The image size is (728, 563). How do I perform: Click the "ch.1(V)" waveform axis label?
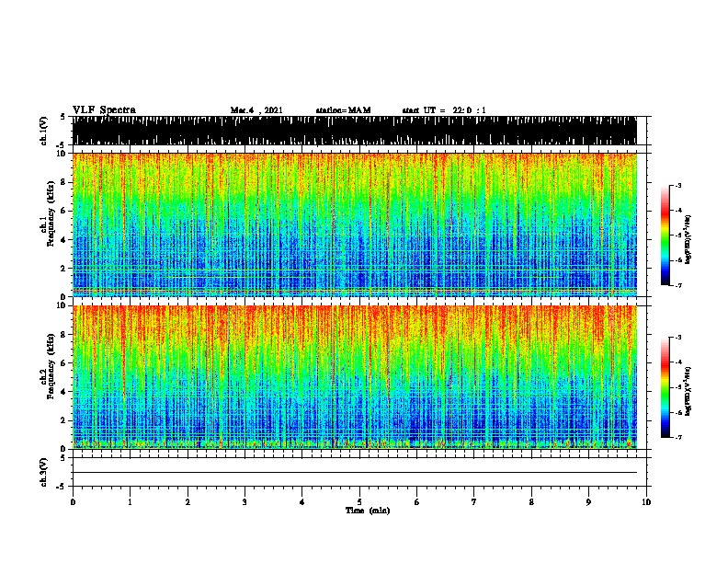44,131
